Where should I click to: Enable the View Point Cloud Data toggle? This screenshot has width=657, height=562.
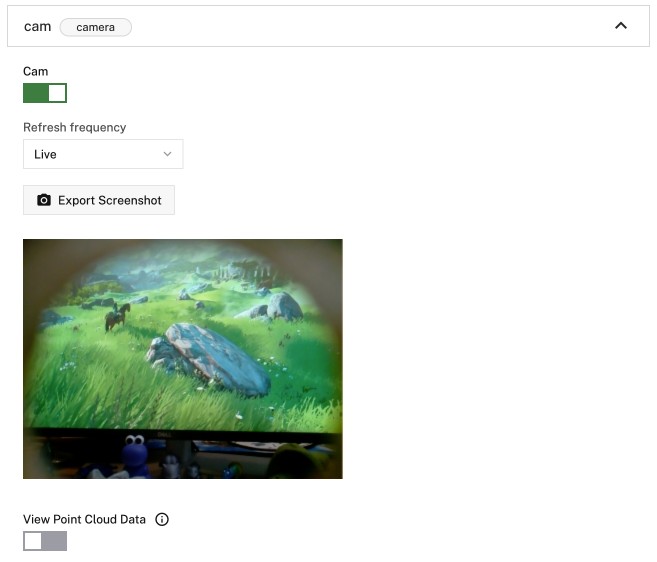coord(45,541)
